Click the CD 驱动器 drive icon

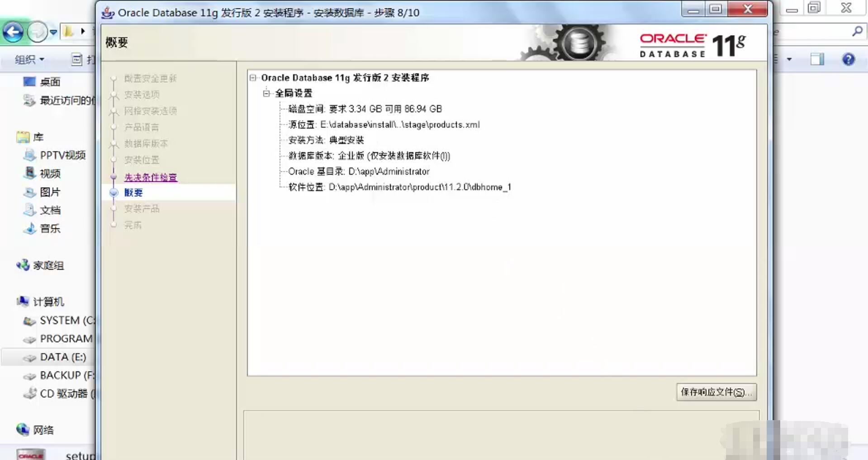29,393
